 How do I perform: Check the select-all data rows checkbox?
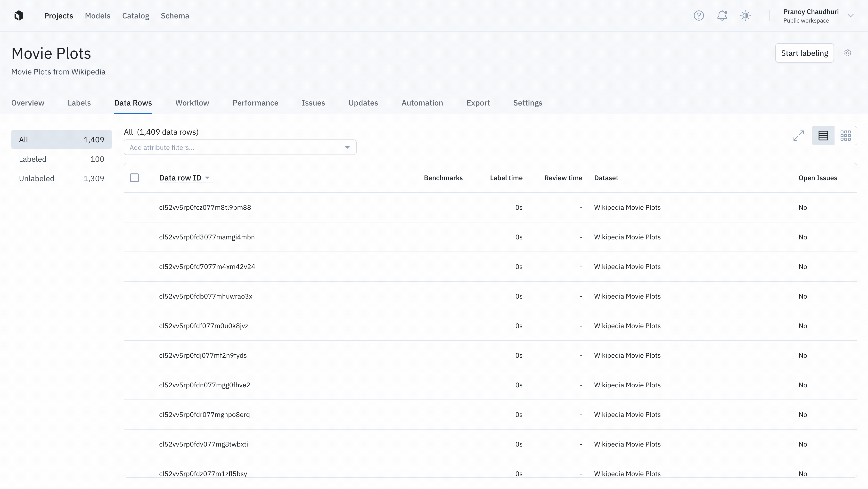[134, 178]
